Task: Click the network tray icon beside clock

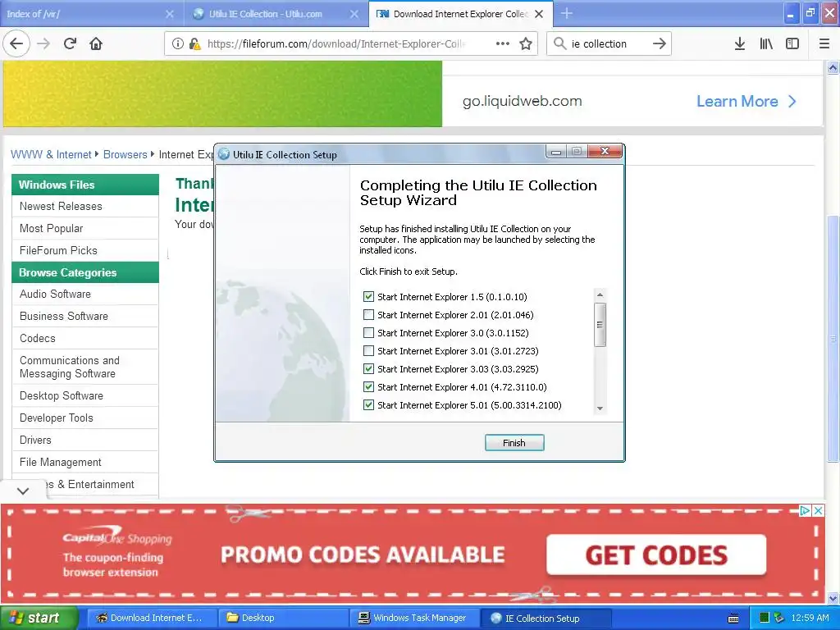Action: coord(779,618)
